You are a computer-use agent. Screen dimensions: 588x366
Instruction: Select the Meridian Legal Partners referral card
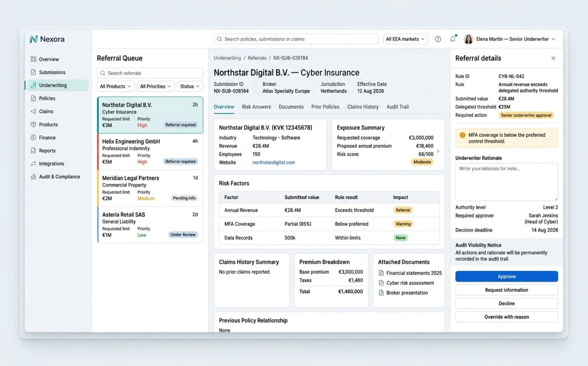[x=150, y=188]
